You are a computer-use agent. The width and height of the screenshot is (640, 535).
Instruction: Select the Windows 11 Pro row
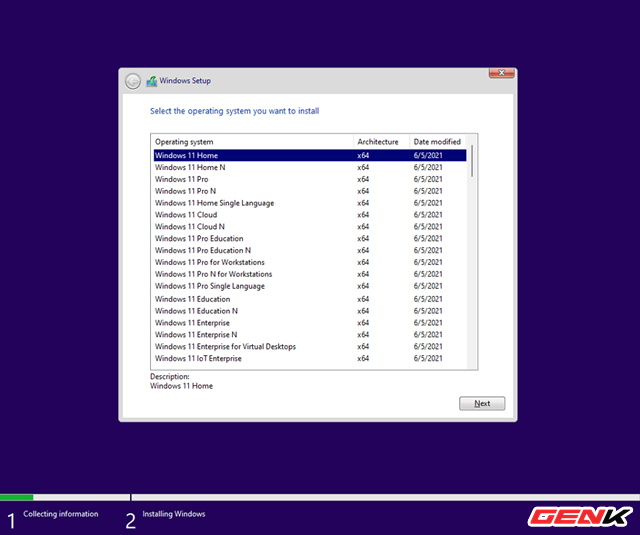[x=310, y=179]
